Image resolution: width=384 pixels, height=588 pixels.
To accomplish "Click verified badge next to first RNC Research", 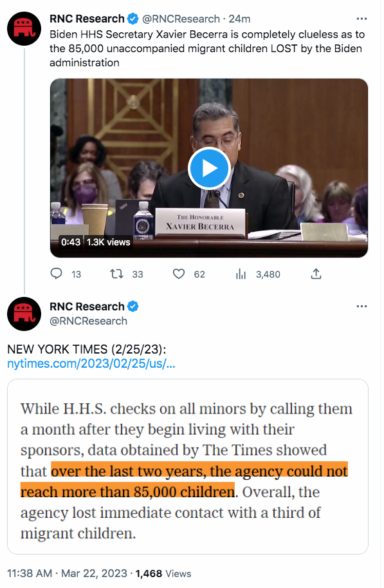I will [x=133, y=19].
